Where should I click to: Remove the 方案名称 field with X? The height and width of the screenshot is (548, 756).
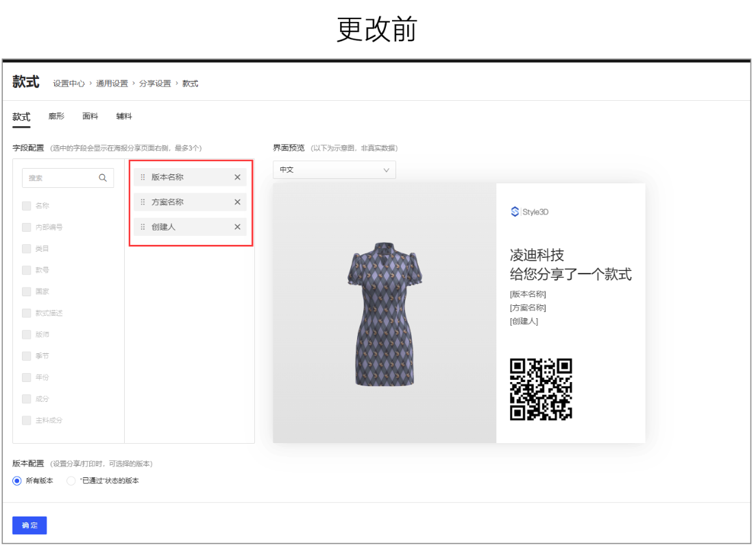[x=237, y=202]
